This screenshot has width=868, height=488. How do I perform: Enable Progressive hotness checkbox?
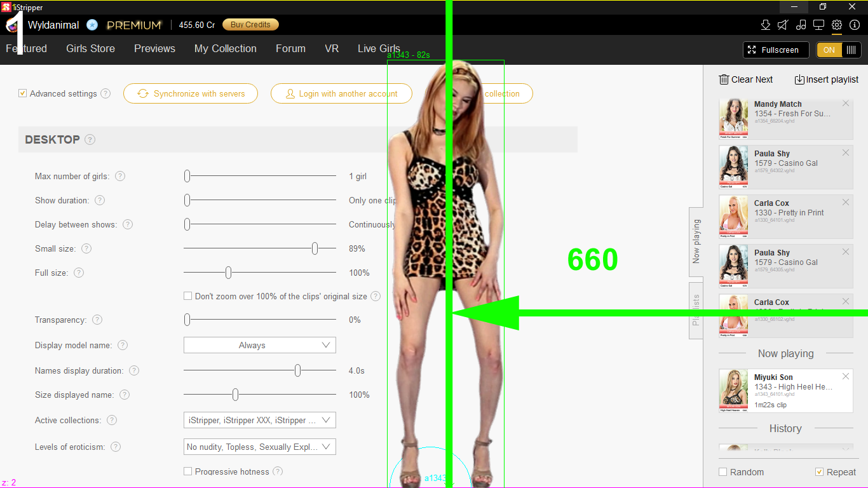pyautogui.click(x=187, y=471)
